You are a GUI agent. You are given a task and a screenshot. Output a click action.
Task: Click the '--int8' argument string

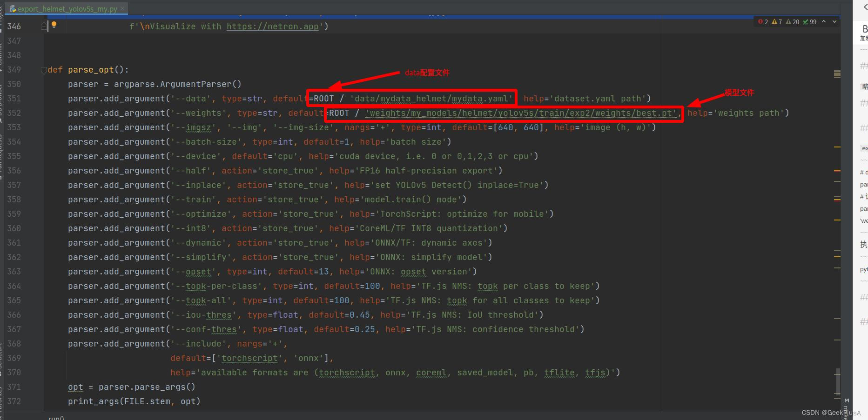191,228
